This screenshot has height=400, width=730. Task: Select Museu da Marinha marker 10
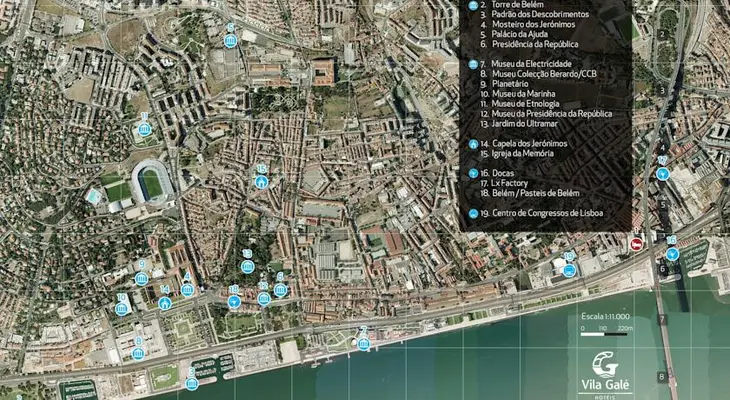point(121,309)
